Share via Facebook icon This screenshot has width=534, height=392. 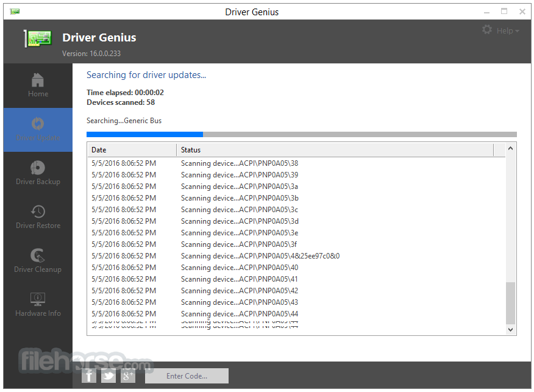click(88, 376)
